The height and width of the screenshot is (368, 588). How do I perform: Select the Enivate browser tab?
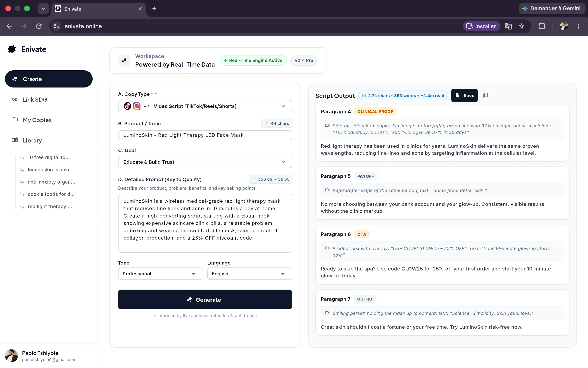click(x=98, y=9)
